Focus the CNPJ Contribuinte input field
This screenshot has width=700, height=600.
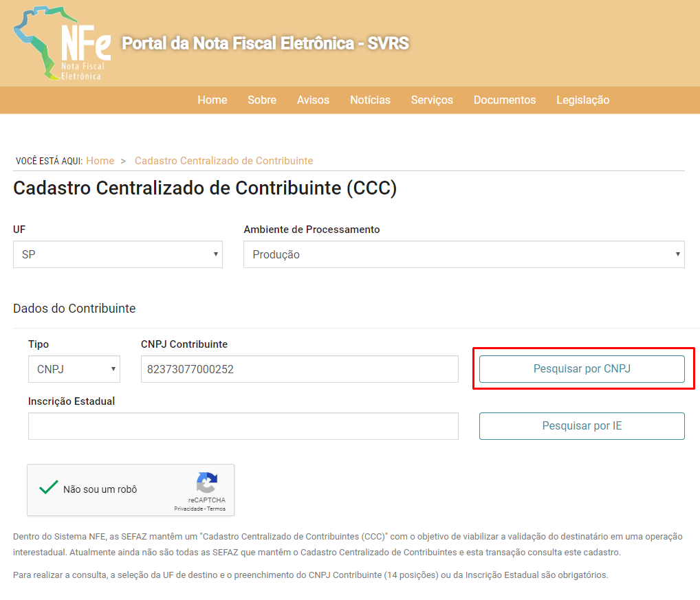[300, 369]
